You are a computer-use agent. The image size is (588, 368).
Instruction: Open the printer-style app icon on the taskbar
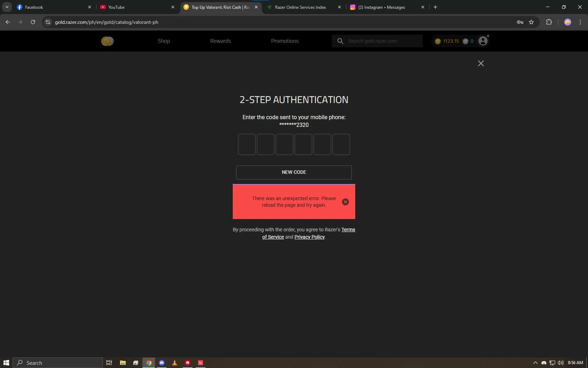pyautogui.click(x=136, y=363)
